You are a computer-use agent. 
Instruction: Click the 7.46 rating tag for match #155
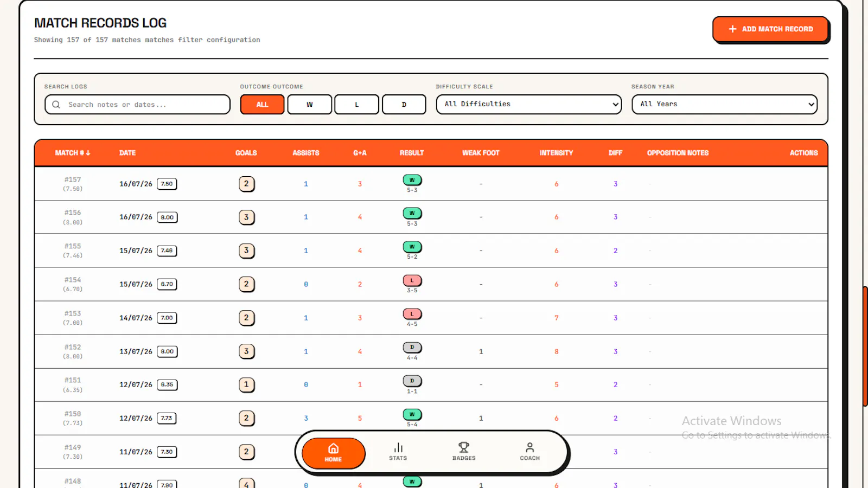(167, 251)
